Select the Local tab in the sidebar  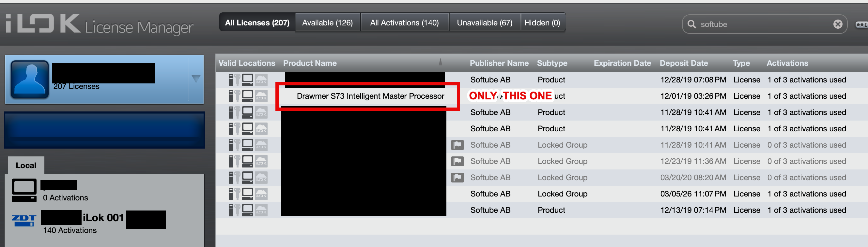tap(26, 166)
